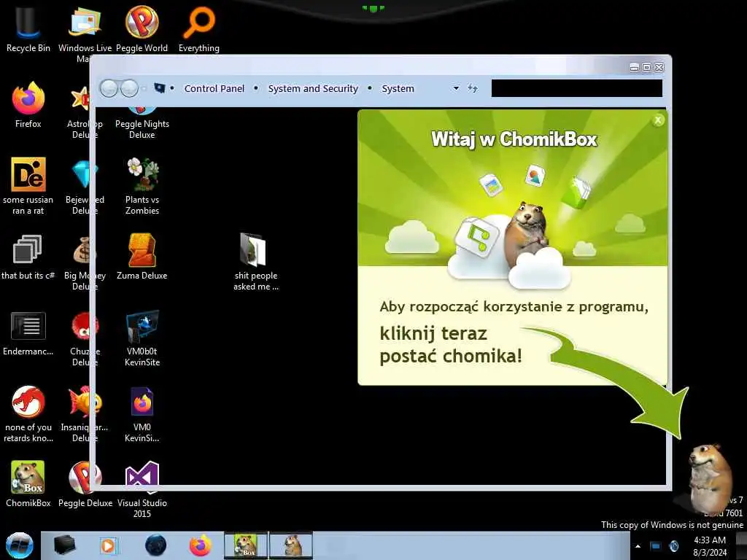Open the clock showing 4:33 AM
The height and width of the screenshot is (560, 747).
(x=710, y=546)
